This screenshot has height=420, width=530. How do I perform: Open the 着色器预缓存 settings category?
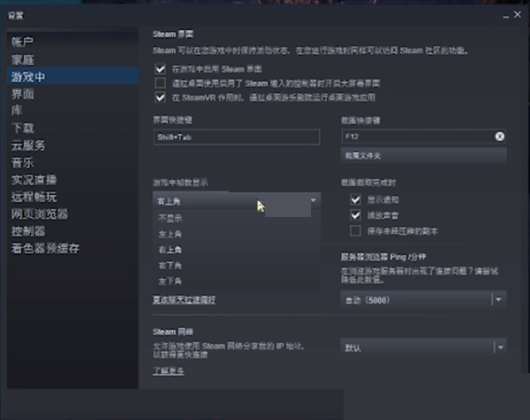pyautogui.click(x=45, y=249)
